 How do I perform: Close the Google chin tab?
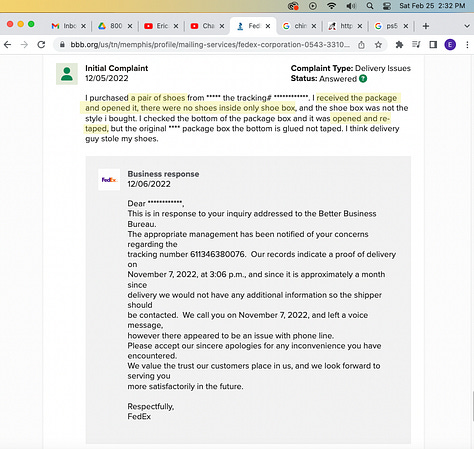pos(314,26)
